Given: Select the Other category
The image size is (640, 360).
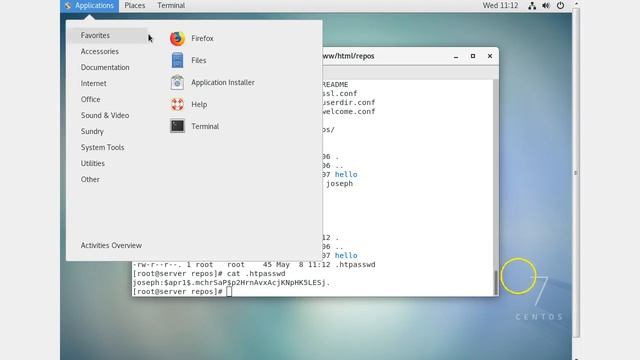Looking at the screenshot, I should [x=90, y=179].
